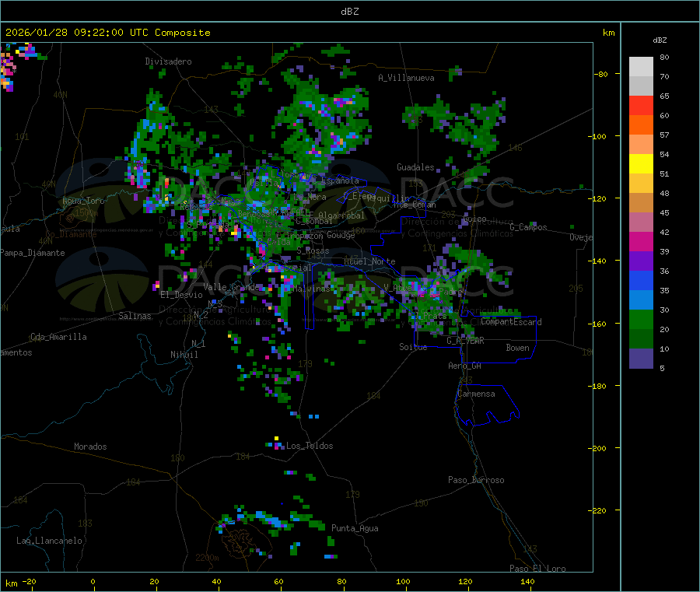Click the A_Villanueva location label
Viewport: 700px width, 592px height.
[406, 78]
